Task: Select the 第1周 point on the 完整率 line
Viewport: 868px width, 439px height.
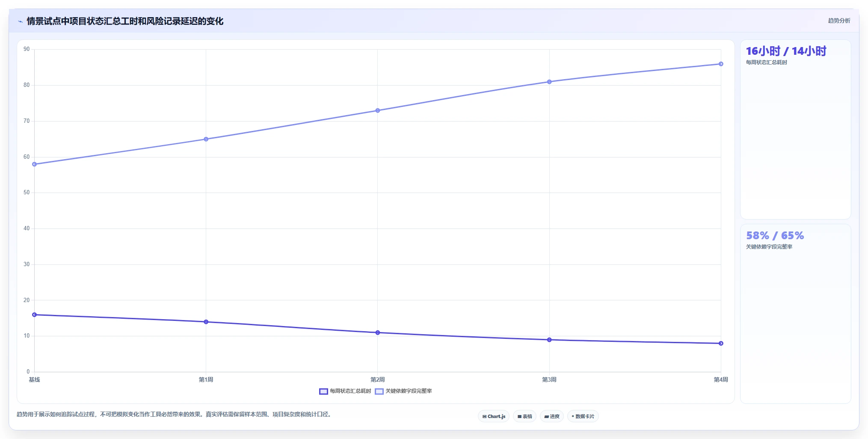Action: click(206, 139)
